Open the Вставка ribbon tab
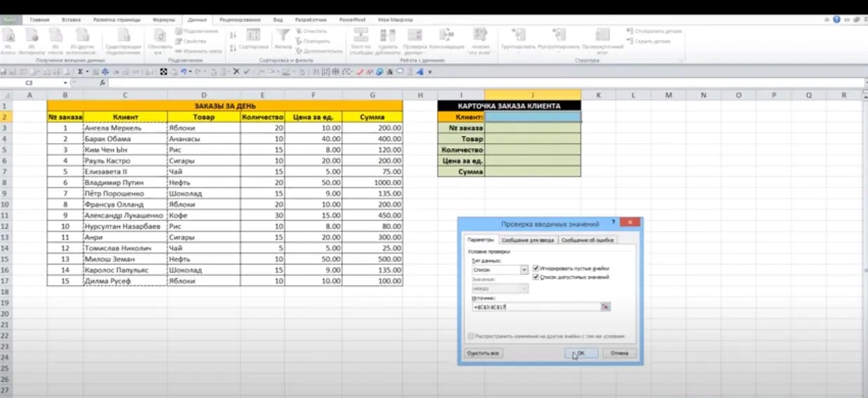868x398 pixels. [72, 20]
